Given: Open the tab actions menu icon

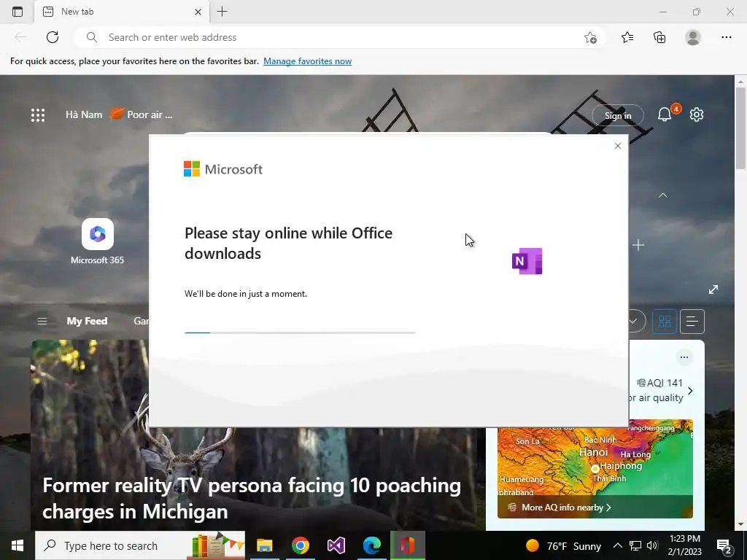Looking at the screenshot, I should tap(18, 12).
